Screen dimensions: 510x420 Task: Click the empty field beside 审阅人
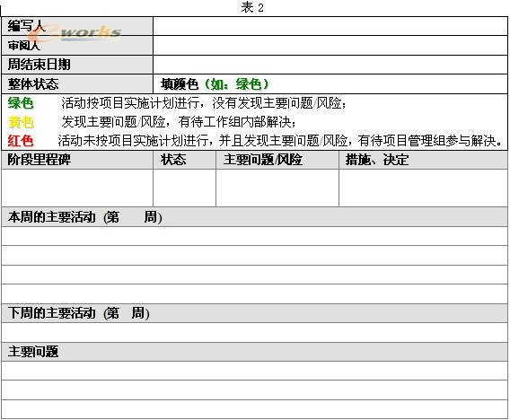click(330, 46)
